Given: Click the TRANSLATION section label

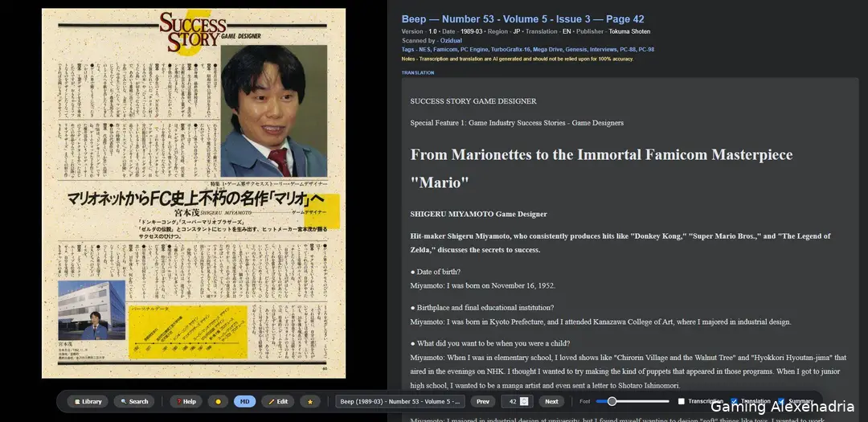Looking at the screenshot, I should tap(418, 72).
